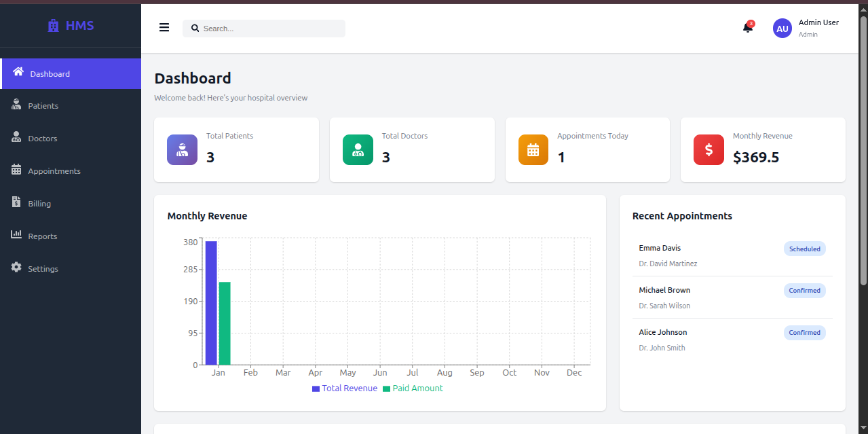Open Appointments in the sidebar
The height and width of the screenshot is (434, 868).
click(x=71, y=171)
